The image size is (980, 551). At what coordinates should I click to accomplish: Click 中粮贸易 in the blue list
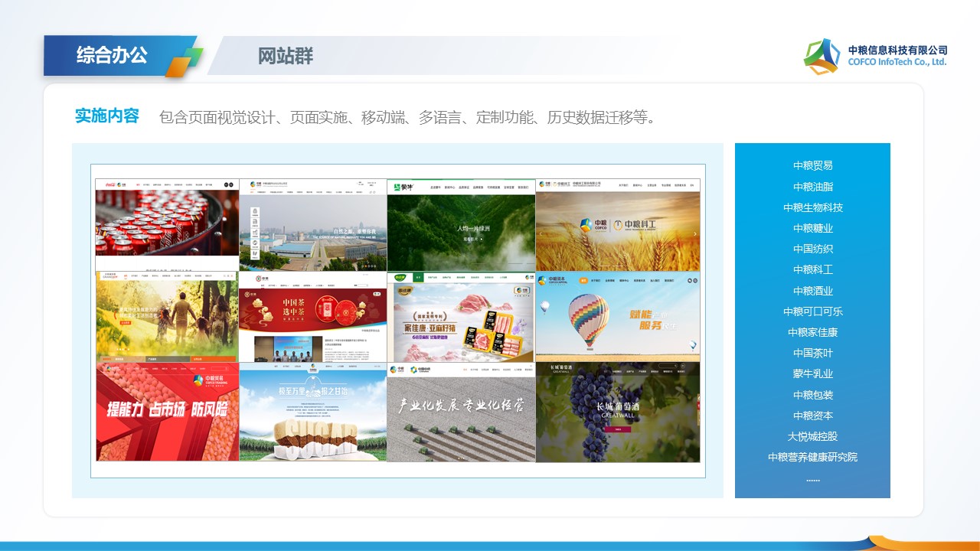(x=812, y=165)
